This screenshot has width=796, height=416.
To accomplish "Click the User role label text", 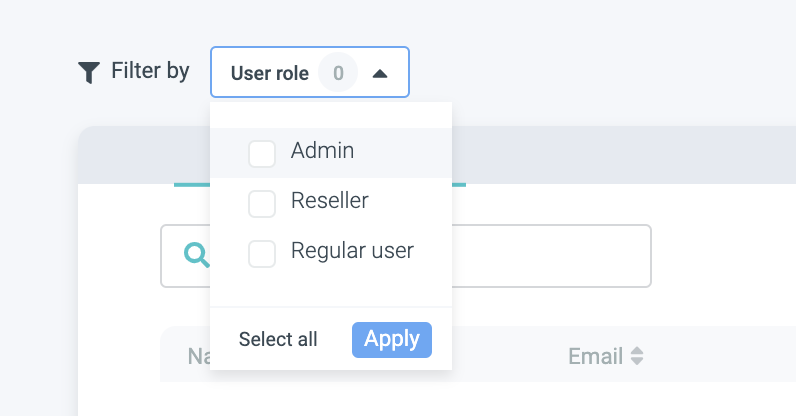I will [270, 73].
